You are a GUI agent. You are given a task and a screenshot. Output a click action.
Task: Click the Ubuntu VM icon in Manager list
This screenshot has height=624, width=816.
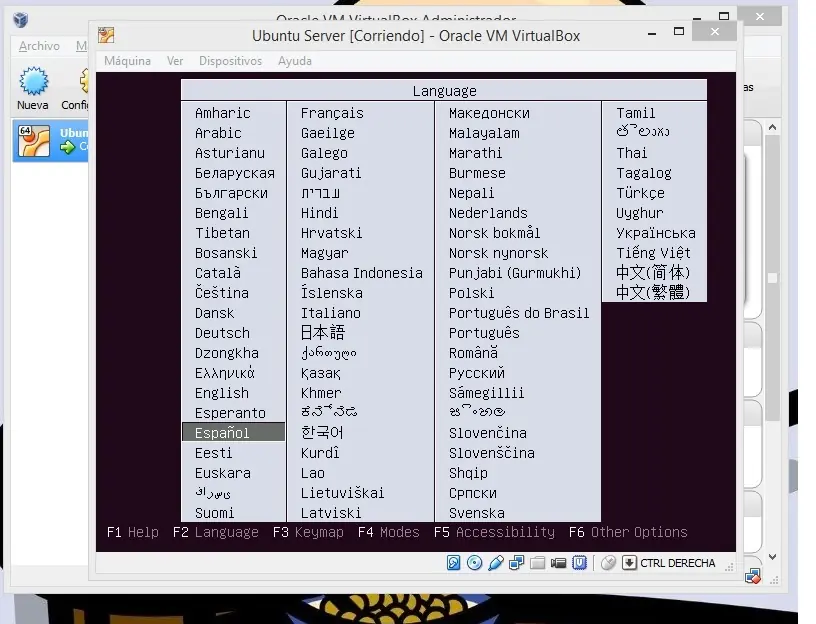tap(34, 141)
